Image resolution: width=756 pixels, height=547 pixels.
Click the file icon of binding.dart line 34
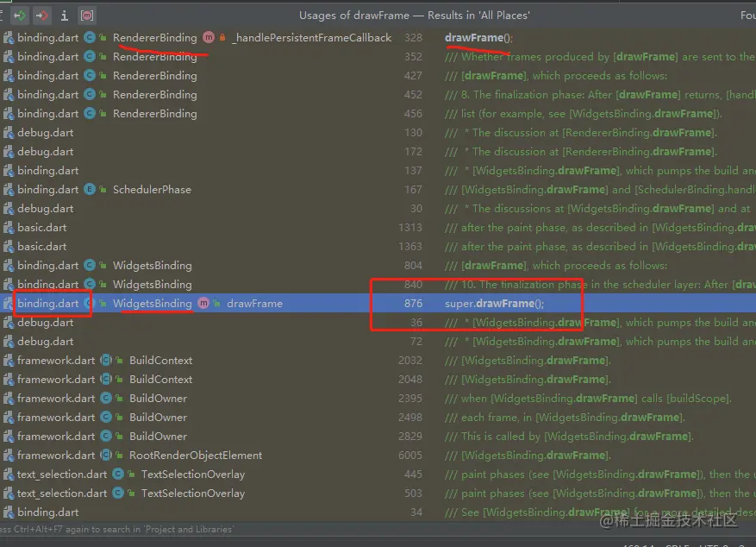(9, 512)
